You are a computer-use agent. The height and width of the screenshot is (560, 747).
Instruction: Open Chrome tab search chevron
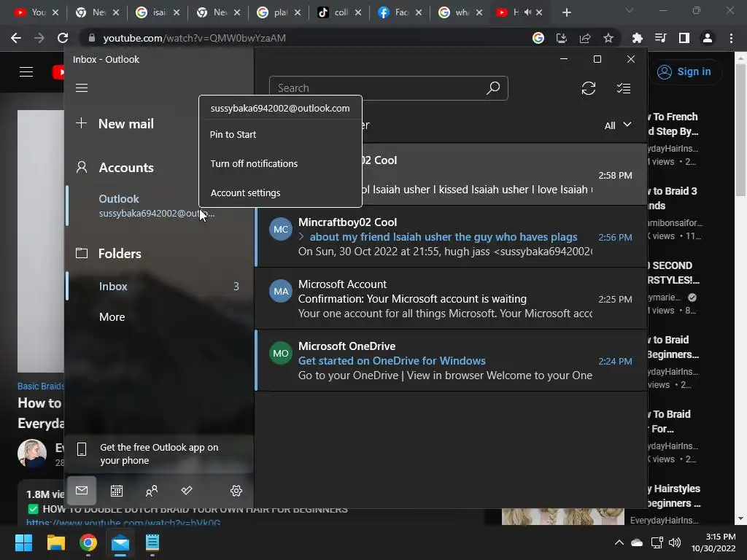pyautogui.click(x=630, y=10)
